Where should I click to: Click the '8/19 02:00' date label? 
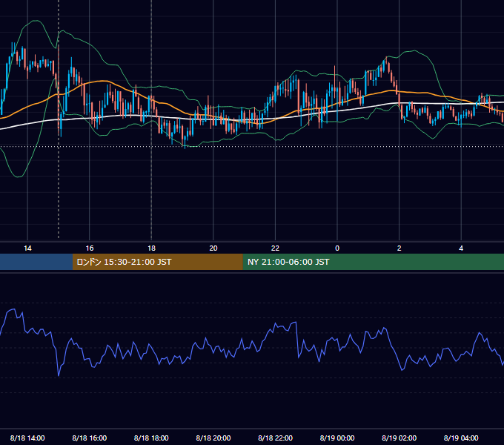click(x=399, y=438)
